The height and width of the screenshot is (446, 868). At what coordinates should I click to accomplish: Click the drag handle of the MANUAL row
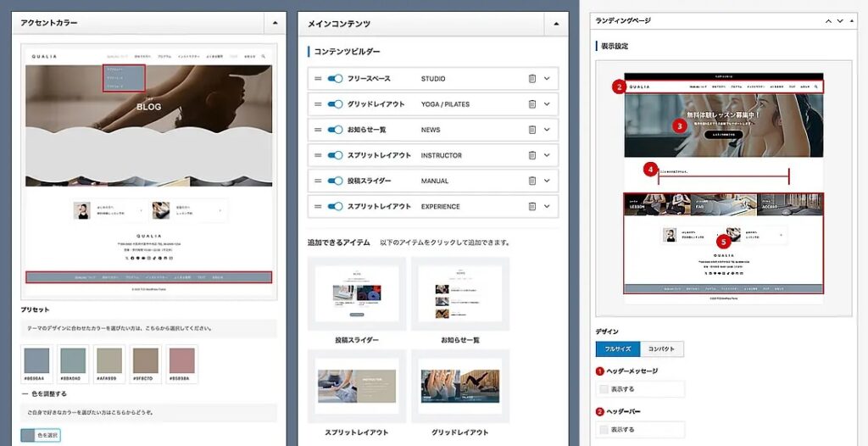318,181
